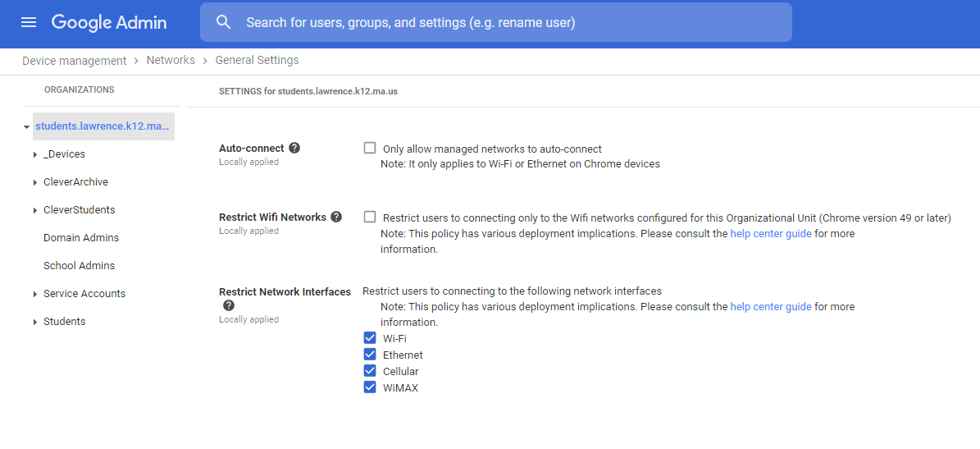Screen dimensions: 980x449
Task: Open the hamburger main menu
Action: click(29, 22)
